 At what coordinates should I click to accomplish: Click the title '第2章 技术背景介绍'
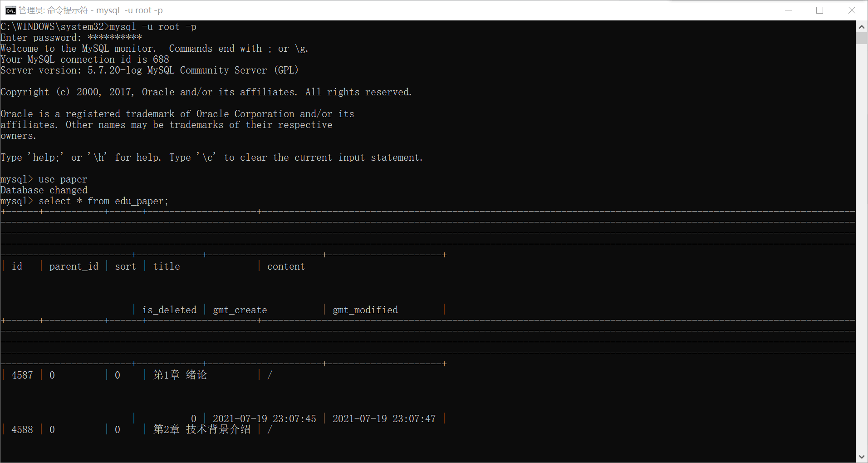[x=202, y=429]
